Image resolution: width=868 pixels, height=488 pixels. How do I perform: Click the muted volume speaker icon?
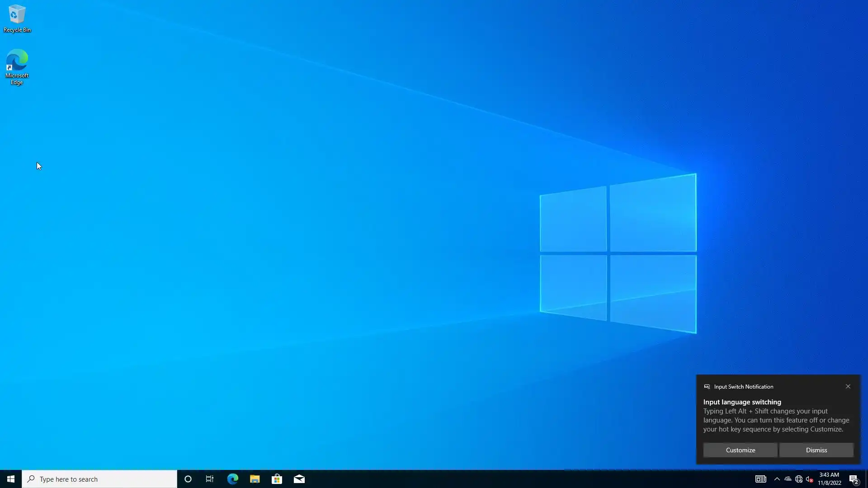click(x=809, y=479)
